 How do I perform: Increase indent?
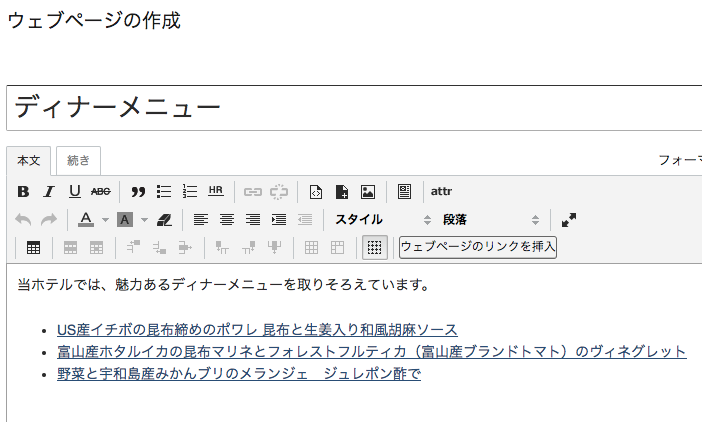279,220
